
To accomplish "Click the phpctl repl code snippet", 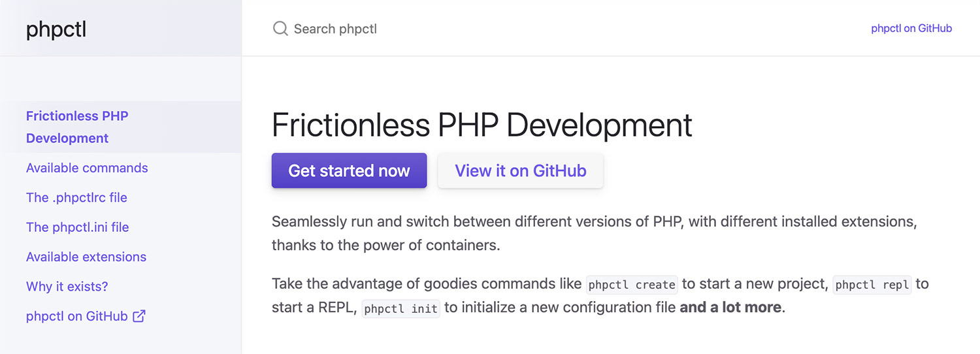I will (x=872, y=285).
